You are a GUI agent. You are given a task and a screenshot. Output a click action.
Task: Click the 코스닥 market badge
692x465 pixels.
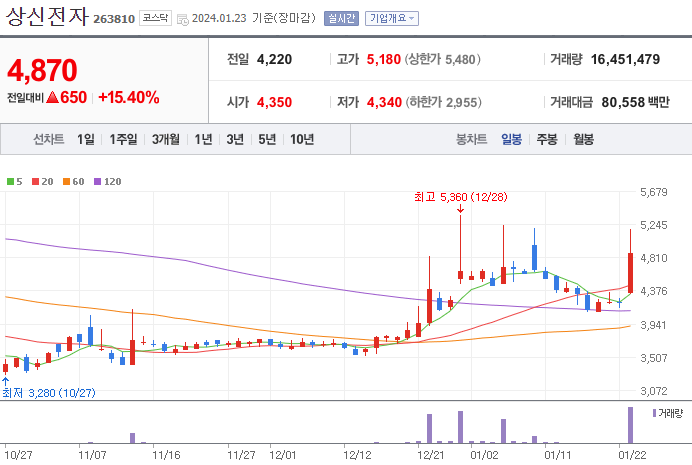155,18
